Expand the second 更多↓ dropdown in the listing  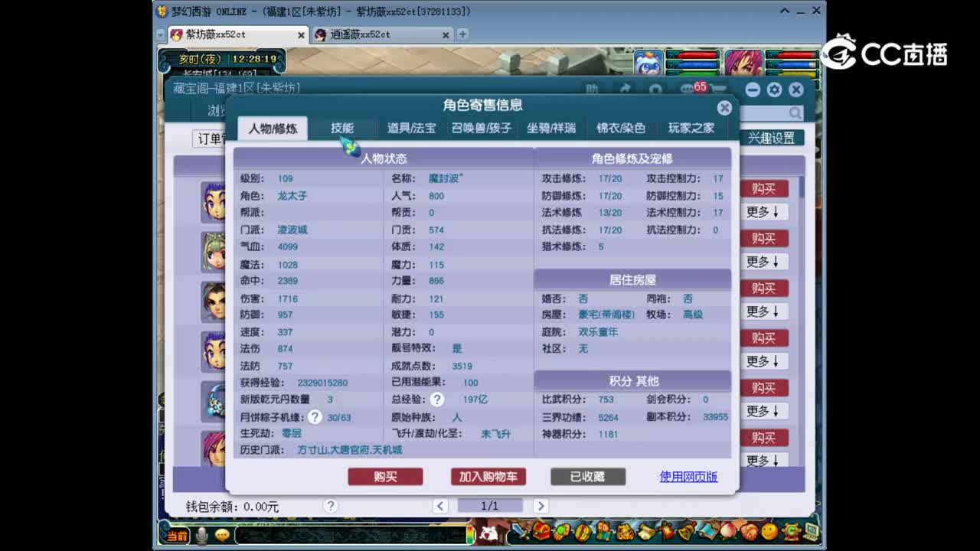tap(764, 262)
